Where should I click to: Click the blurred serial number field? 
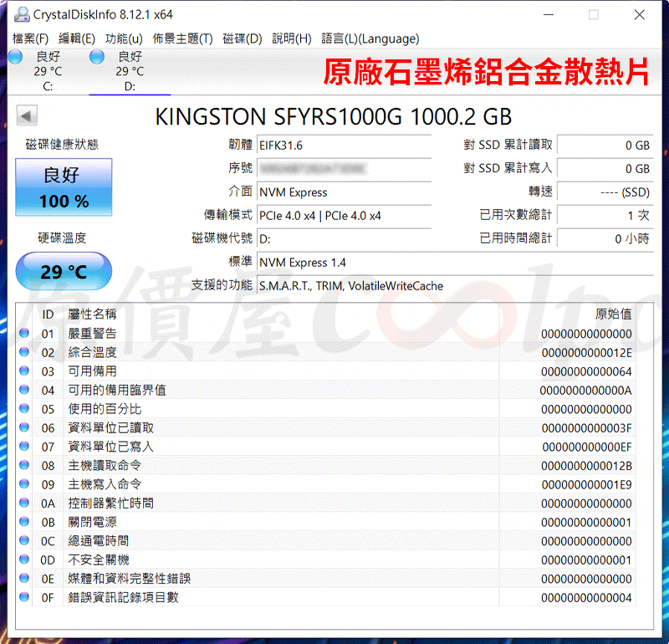(345, 169)
